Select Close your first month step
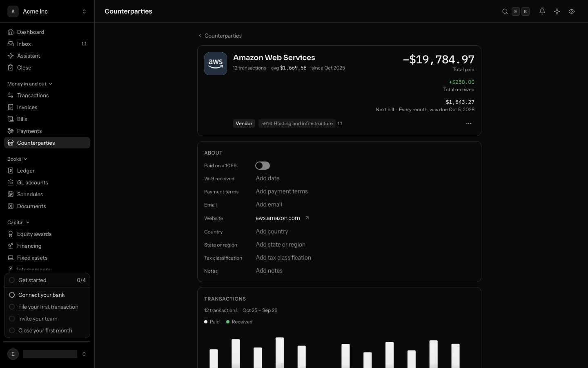The image size is (588, 368). 47,330
